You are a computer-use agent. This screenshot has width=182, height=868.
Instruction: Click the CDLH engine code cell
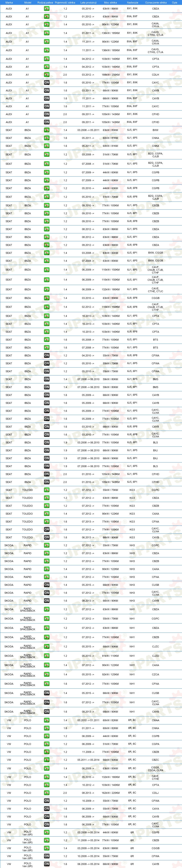point(155,75)
